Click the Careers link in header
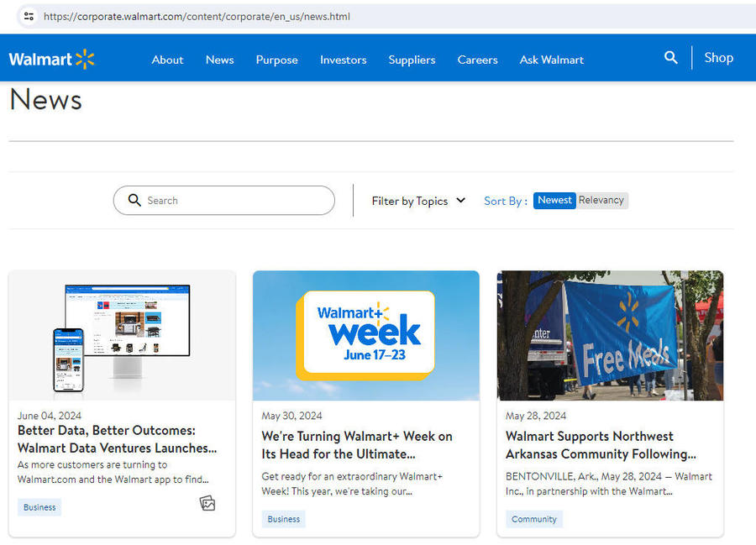The width and height of the screenshot is (756, 545). pos(477,60)
